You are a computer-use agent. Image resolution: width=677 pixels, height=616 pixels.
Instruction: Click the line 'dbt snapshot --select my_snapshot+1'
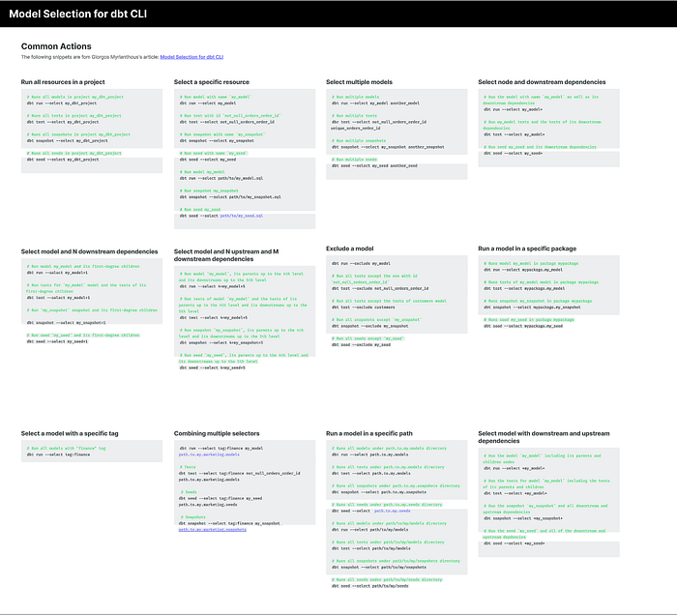pos(66,323)
